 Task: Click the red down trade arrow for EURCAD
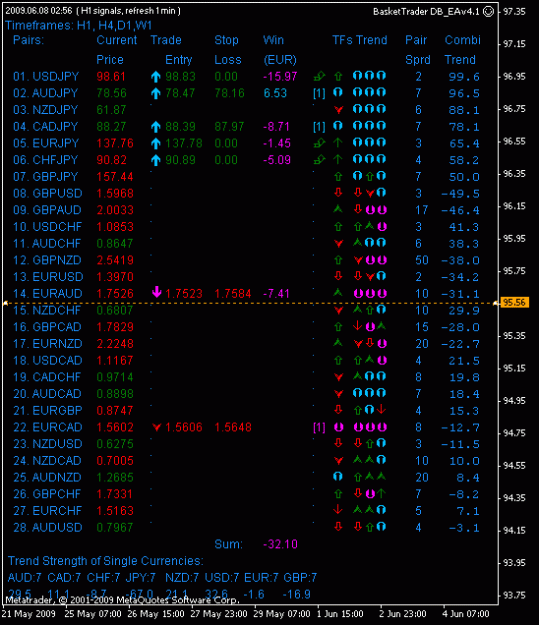tap(157, 427)
